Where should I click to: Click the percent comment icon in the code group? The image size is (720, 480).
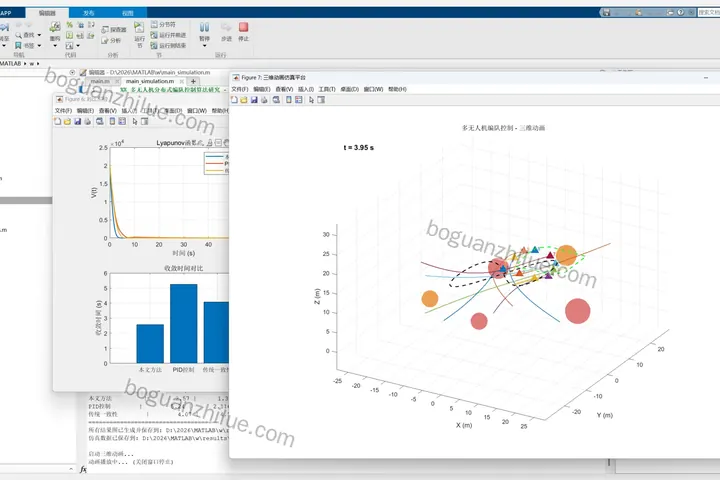tap(69, 24)
